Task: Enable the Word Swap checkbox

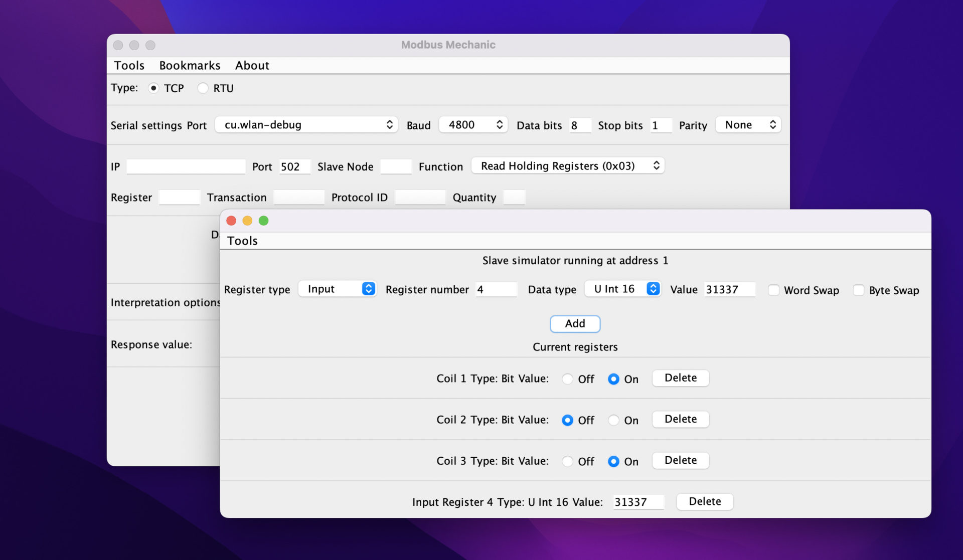Action: [774, 290]
